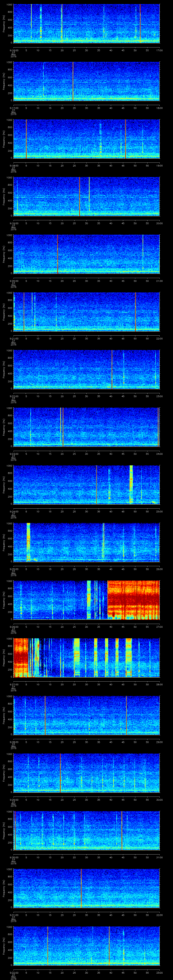Open the 9:32 spectrogram panel at the bottom

86,945
